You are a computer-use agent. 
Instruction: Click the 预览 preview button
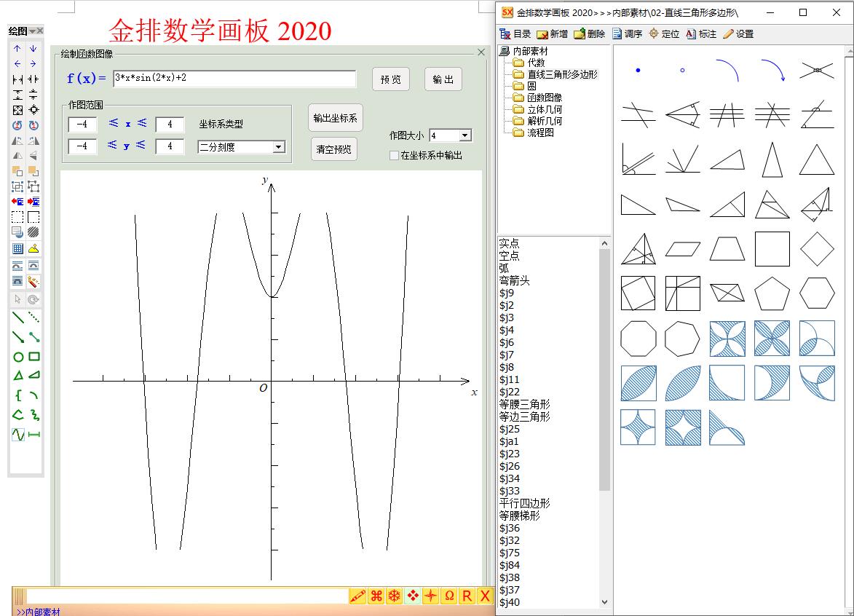pyautogui.click(x=391, y=79)
